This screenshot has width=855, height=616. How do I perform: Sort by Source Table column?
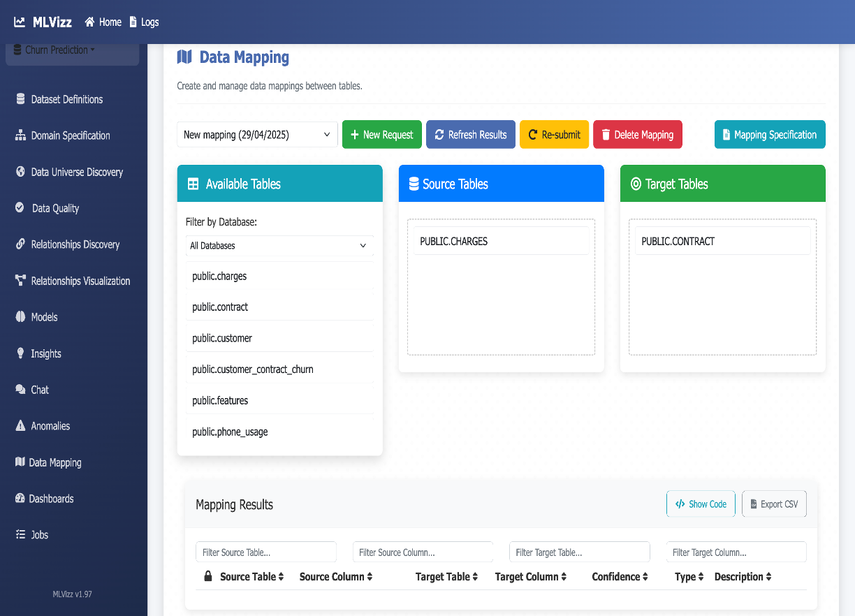[x=251, y=577]
